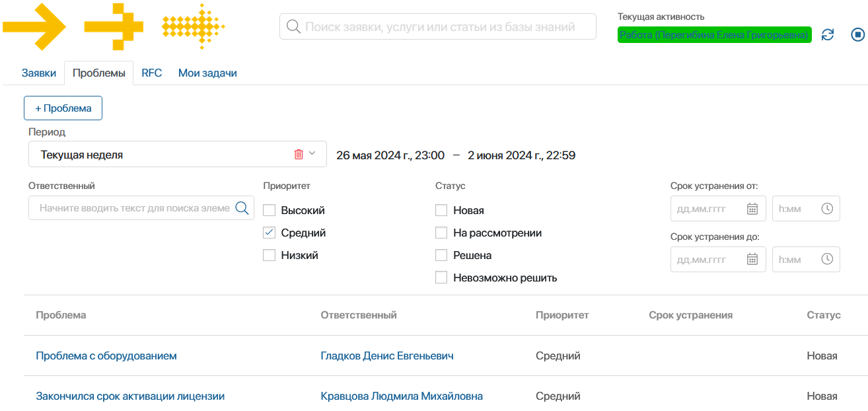868x411 pixels.
Task: Check the Высокий priority checkbox
Action: coord(269,210)
